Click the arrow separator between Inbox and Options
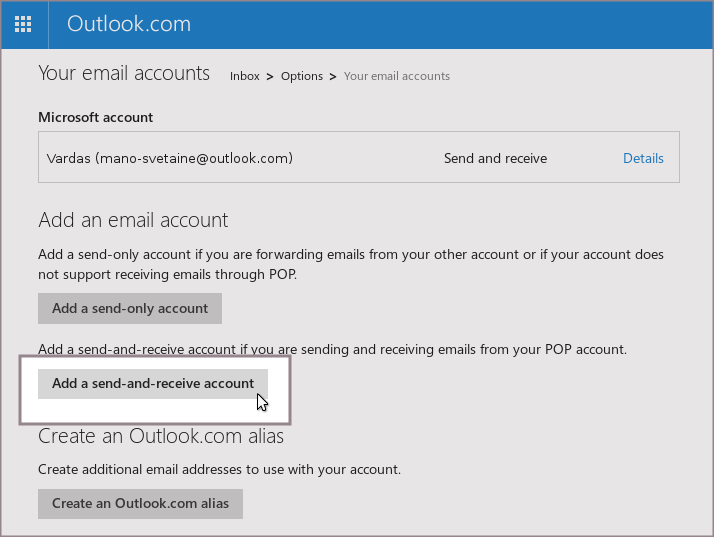This screenshot has width=714, height=537. (x=270, y=76)
